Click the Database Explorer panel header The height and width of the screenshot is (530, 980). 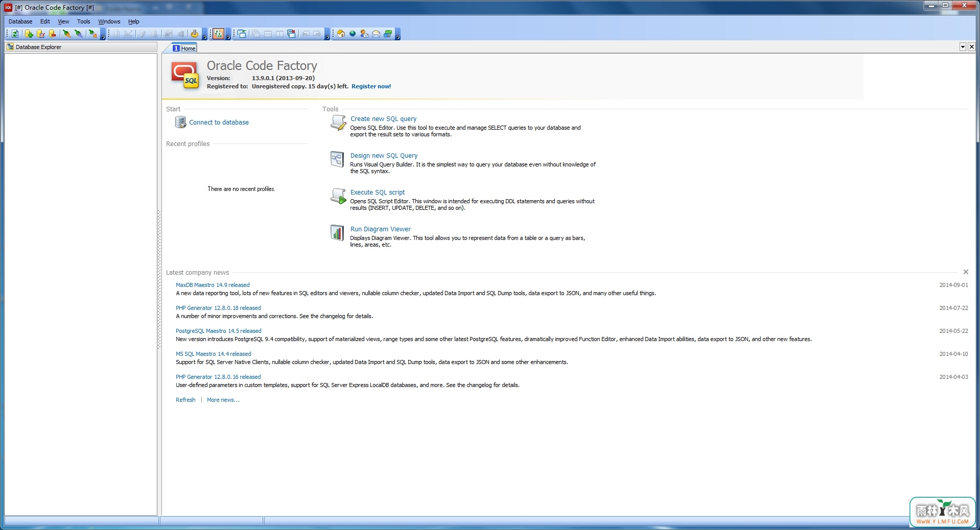point(81,47)
